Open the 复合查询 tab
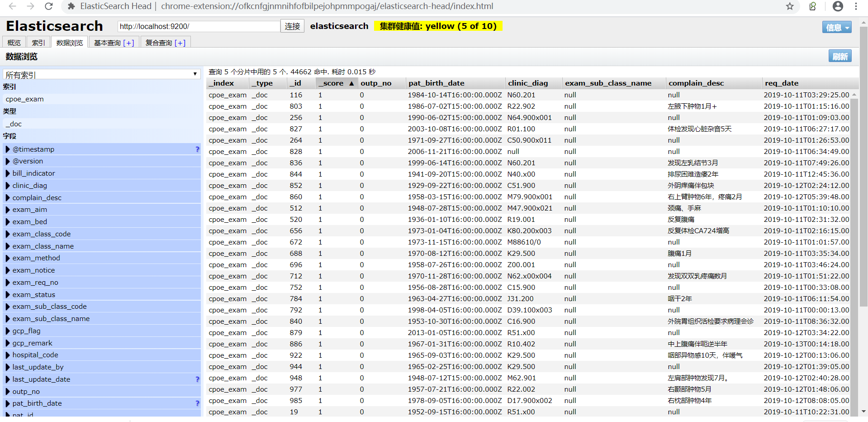 159,43
